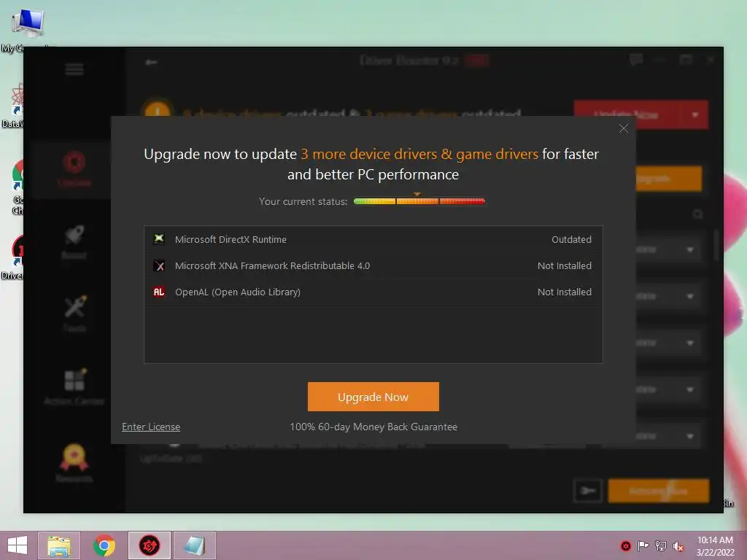Click the Microsoft DirectX Runtime row text
Viewport: 747px width, 560px height.
pos(231,239)
